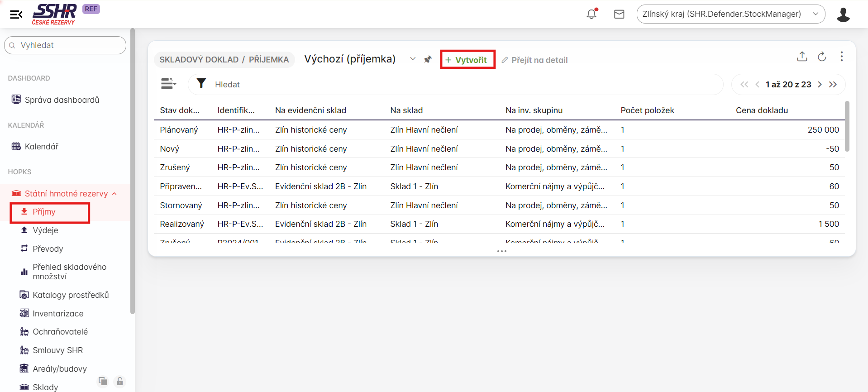Image resolution: width=868 pixels, height=392 pixels.
Task: Collapse the sidebar with the hamburger icon
Action: [16, 14]
